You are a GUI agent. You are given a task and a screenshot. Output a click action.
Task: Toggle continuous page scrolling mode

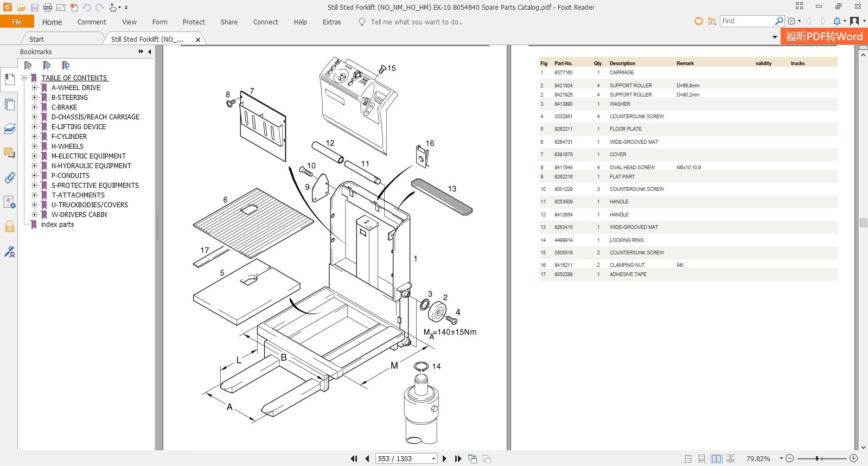tap(702, 459)
